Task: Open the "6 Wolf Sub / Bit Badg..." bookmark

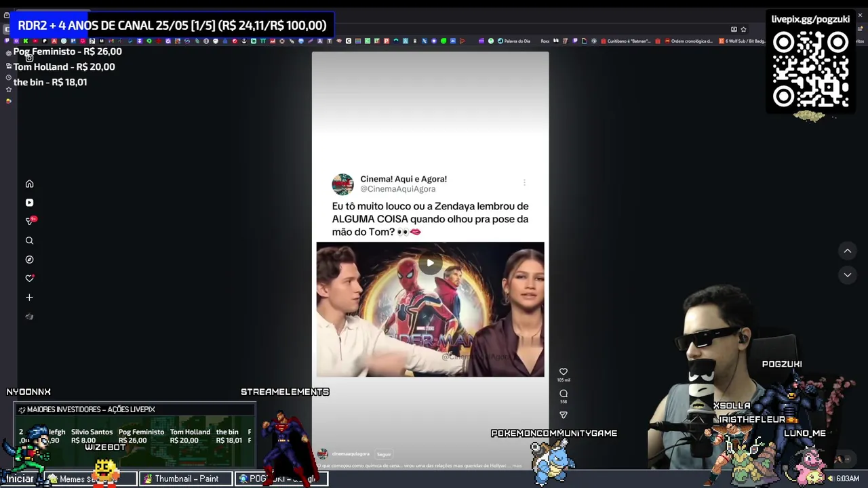Action: [741, 41]
